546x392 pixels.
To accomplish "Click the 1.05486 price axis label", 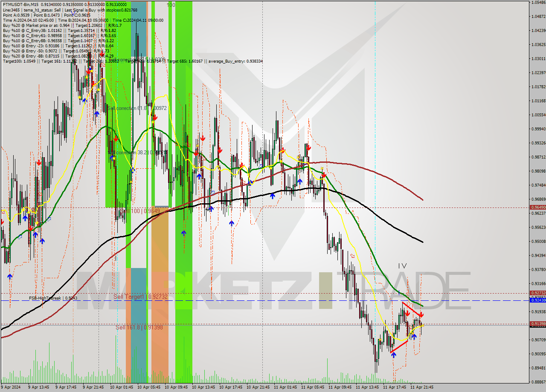I will coord(539,3).
